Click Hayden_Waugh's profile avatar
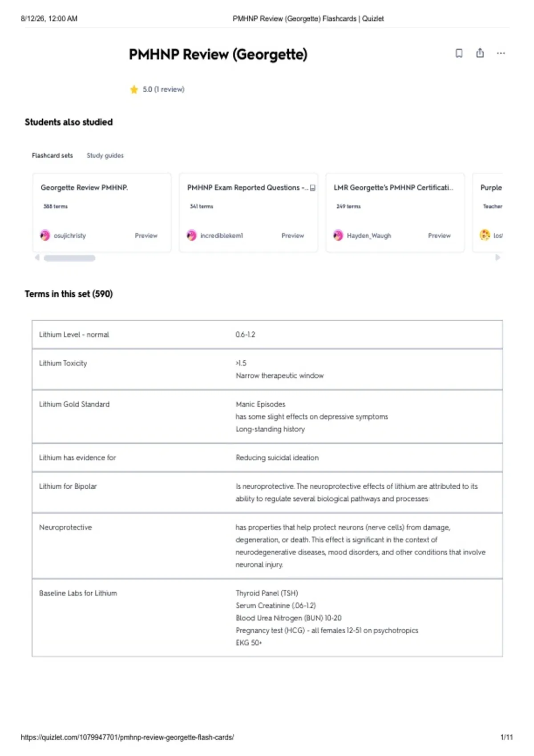 (338, 235)
